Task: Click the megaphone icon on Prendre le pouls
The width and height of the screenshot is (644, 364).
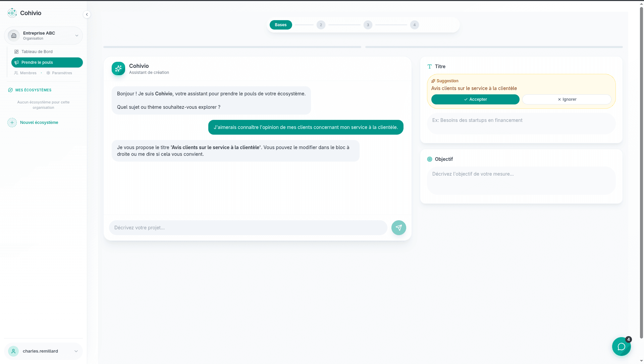Action: point(16,62)
